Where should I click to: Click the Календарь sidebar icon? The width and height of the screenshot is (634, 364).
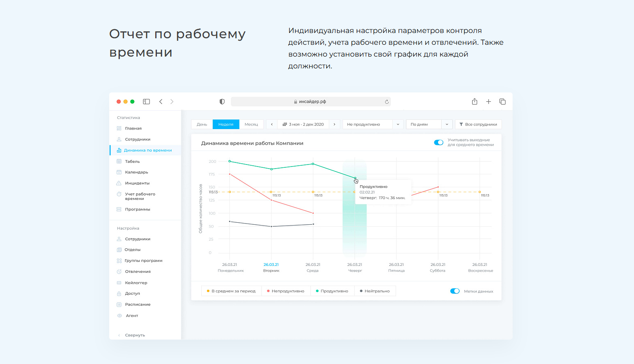tap(119, 172)
